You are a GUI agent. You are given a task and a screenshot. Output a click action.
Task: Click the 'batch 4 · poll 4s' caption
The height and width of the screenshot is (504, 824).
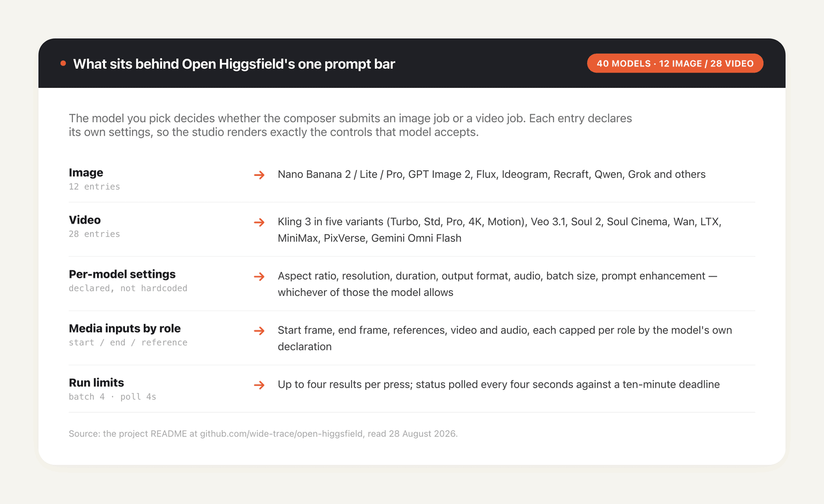tap(113, 397)
